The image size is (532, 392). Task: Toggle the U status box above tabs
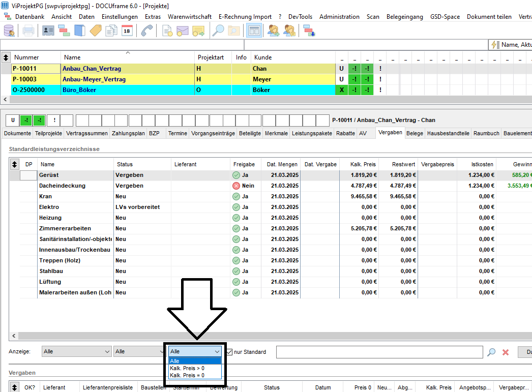pyautogui.click(x=13, y=120)
